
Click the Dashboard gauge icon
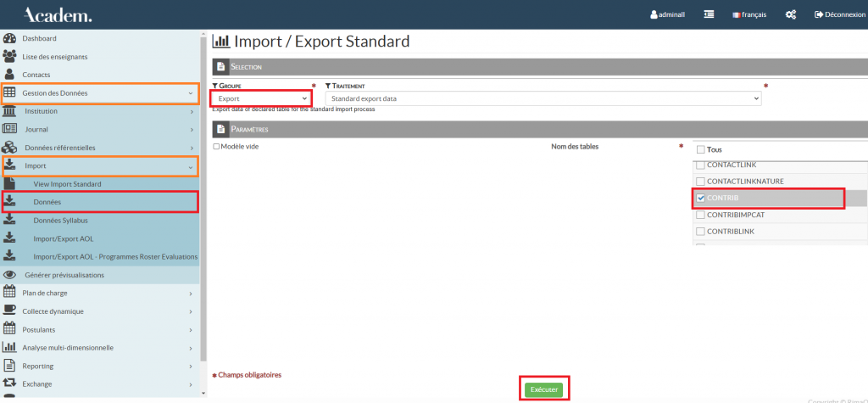pyautogui.click(x=10, y=39)
